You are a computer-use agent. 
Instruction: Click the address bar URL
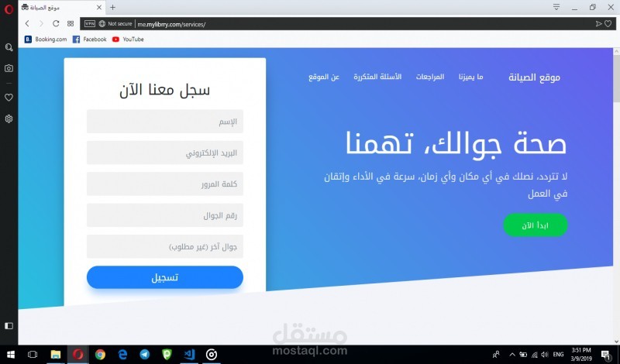coord(171,25)
